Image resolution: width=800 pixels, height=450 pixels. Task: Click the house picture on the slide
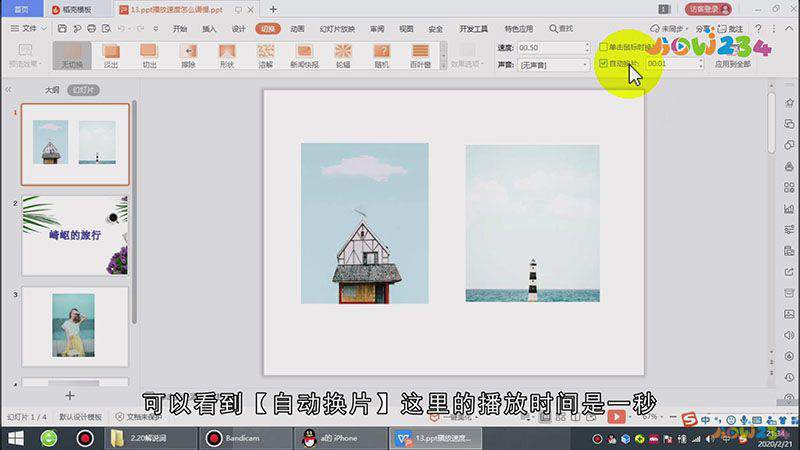364,223
